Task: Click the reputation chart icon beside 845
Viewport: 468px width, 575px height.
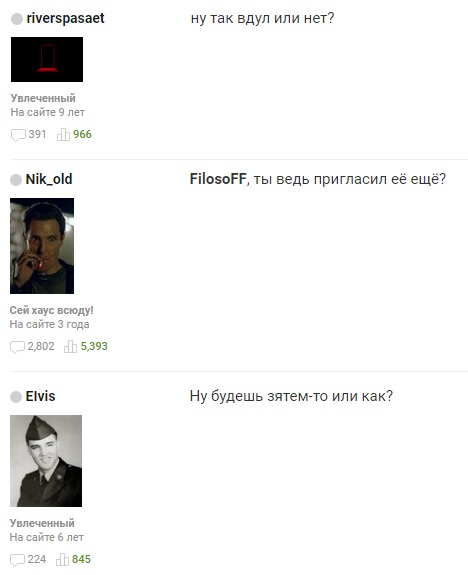Action: [62, 560]
